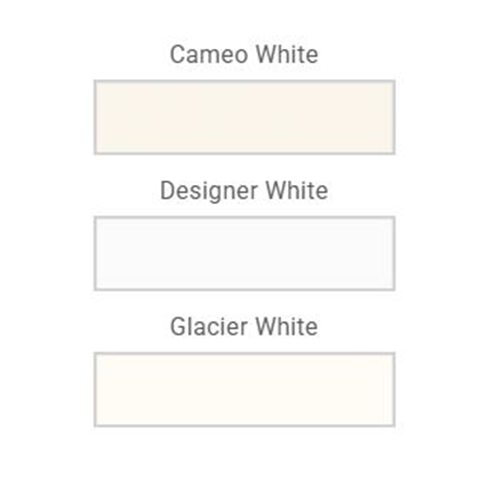Pick the brightest neutral white swatch shown
This screenshot has height=500, width=500.
tap(244, 253)
